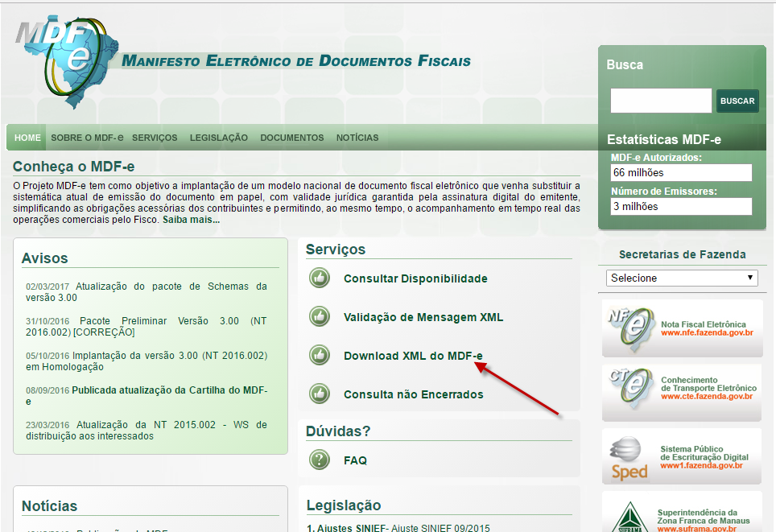
Task: Open Consulta não Encerrados link
Action: click(x=414, y=394)
